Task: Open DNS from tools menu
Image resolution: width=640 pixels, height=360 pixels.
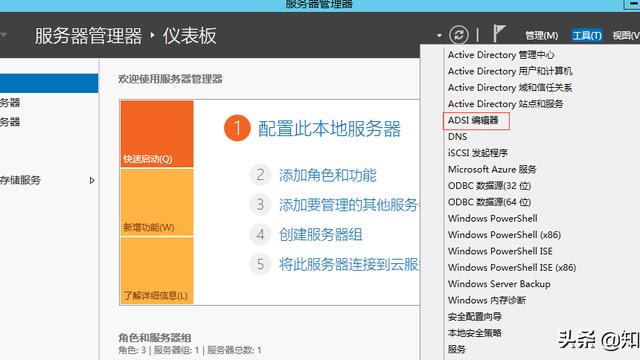Action: click(x=457, y=137)
